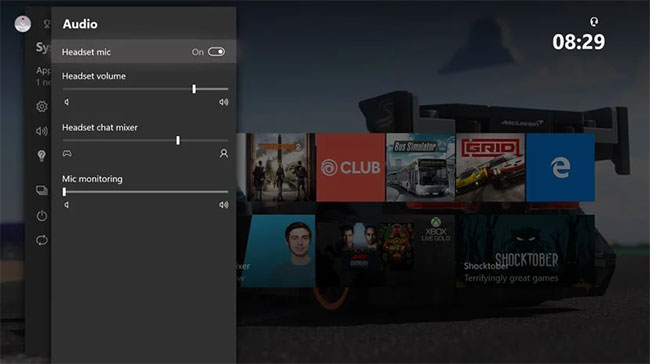Click high volume icon under Mic monitoring
Screen dimensions: 650x364
[223, 205]
